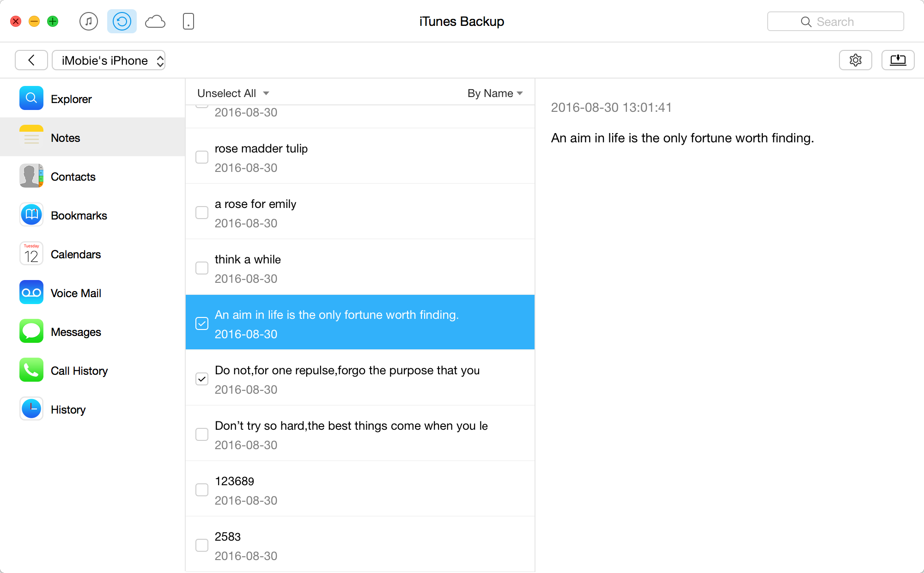This screenshot has width=924, height=573.
Task: Uncheck the "Do not,for one repulse" note
Action: click(202, 379)
